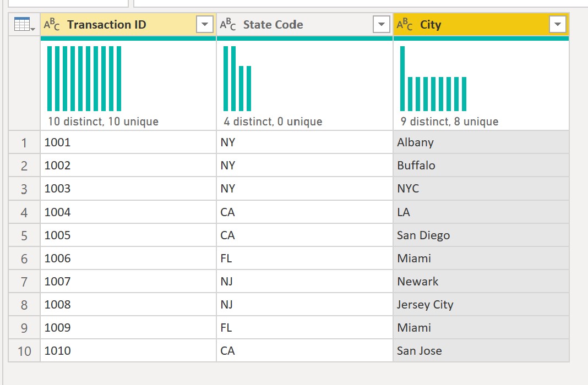The width and height of the screenshot is (588, 385).
Task: Open State Code column filter dropdown
Action: click(x=382, y=24)
